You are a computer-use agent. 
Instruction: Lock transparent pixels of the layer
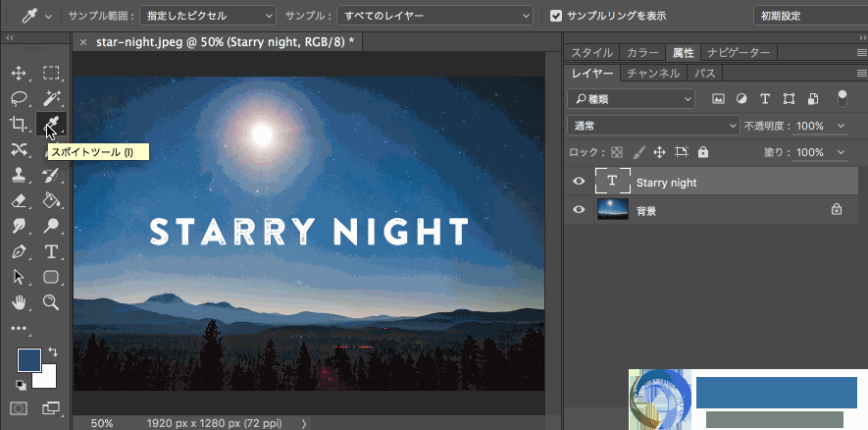point(616,152)
